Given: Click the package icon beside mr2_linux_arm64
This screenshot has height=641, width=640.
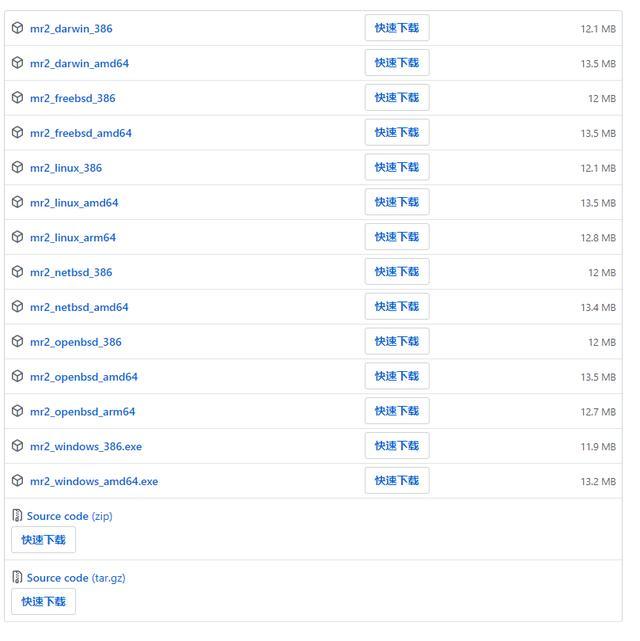Looking at the screenshot, I should 17,237.
